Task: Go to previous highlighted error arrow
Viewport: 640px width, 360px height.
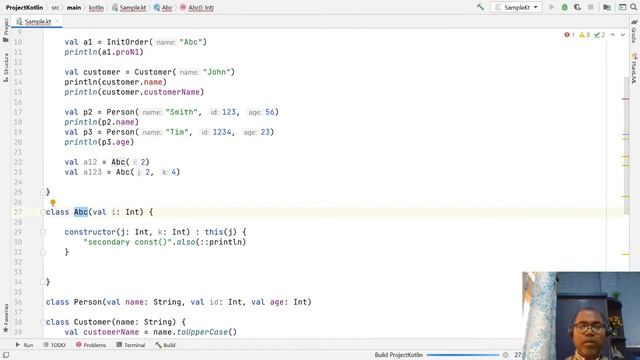Action: coord(613,35)
